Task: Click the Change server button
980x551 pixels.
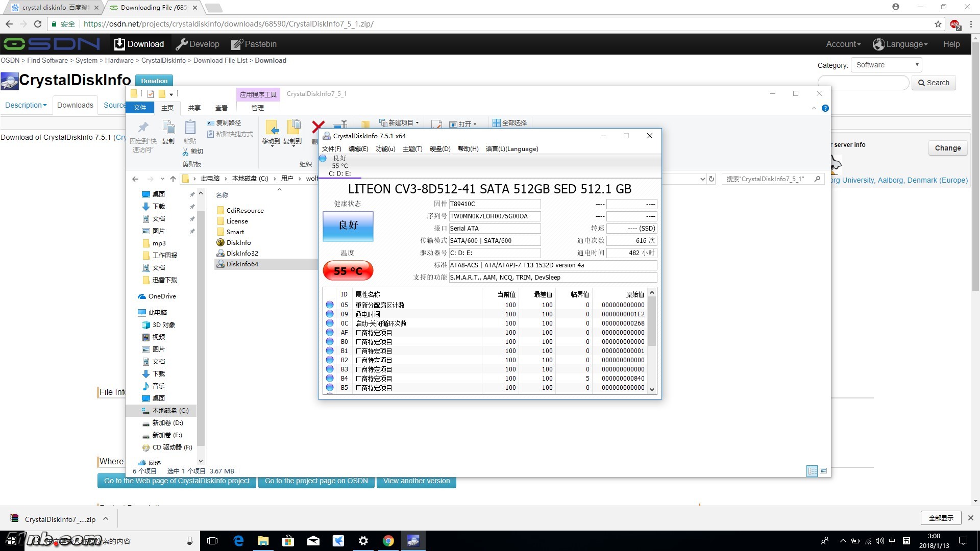Action: [948, 148]
